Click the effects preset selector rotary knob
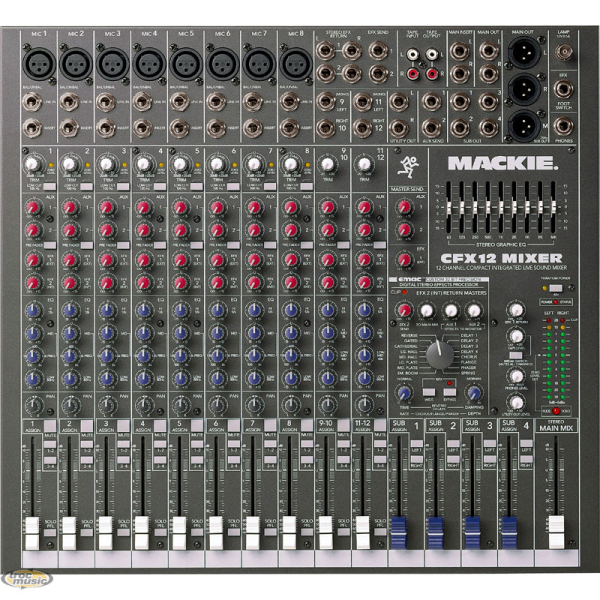This screenshot has height=600, width=600. coord(440,355)
